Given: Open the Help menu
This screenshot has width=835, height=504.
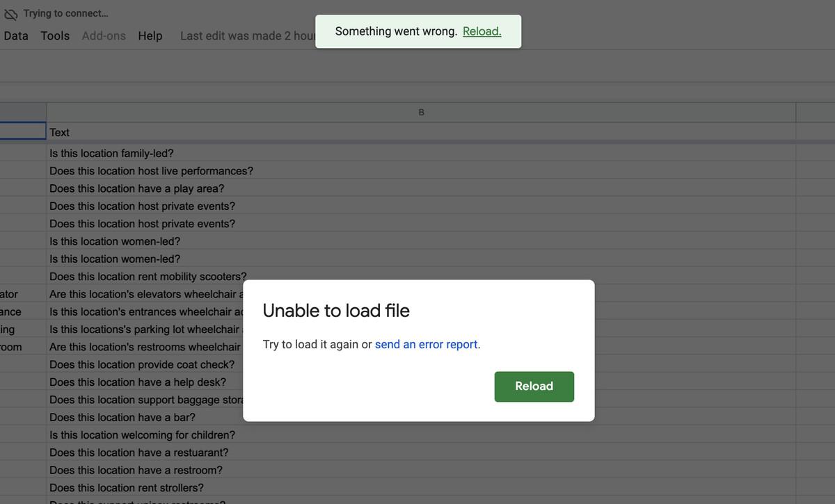Looking at the screenshot, I should 150,35.
